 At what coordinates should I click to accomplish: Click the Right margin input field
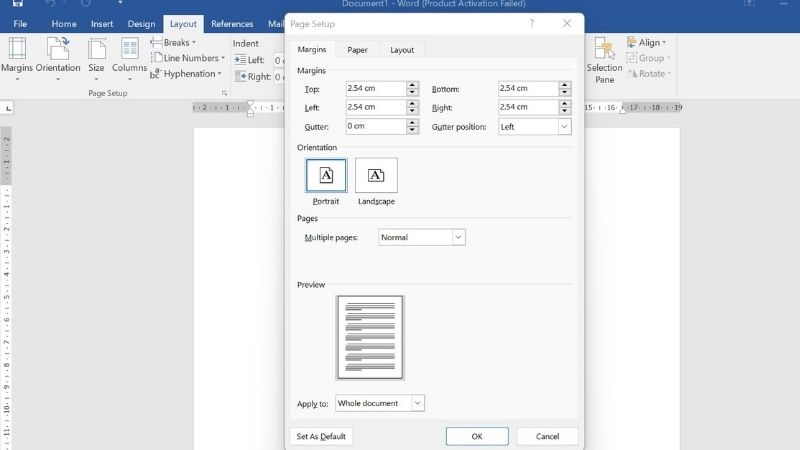point(528,107)
